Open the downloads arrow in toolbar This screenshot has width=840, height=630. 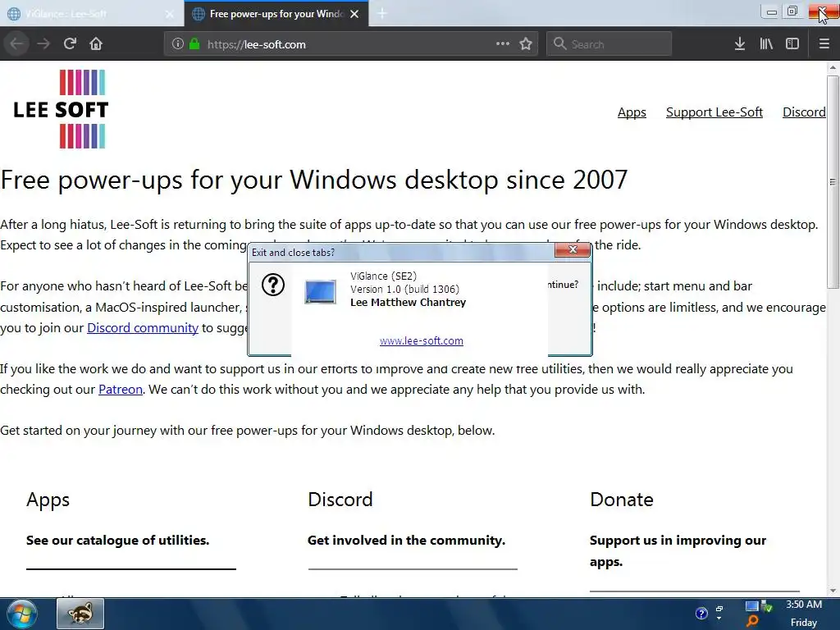coord(740,44)
